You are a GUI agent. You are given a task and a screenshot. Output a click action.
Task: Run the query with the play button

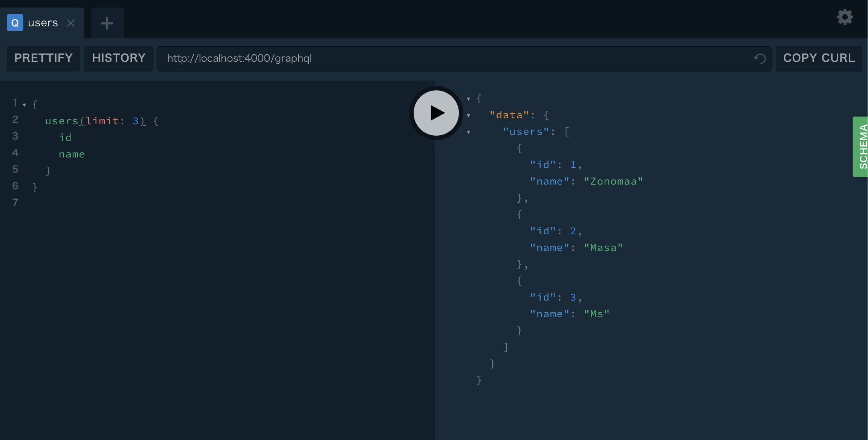(436, 113)
